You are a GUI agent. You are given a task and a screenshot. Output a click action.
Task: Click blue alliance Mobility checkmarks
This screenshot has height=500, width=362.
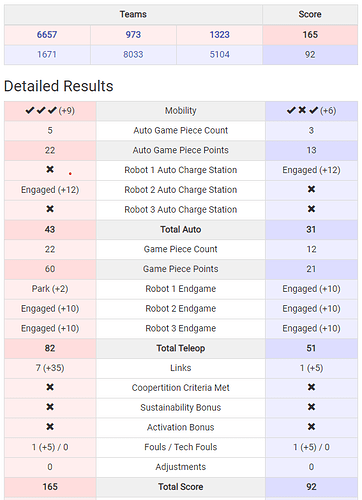pos(302,110)
